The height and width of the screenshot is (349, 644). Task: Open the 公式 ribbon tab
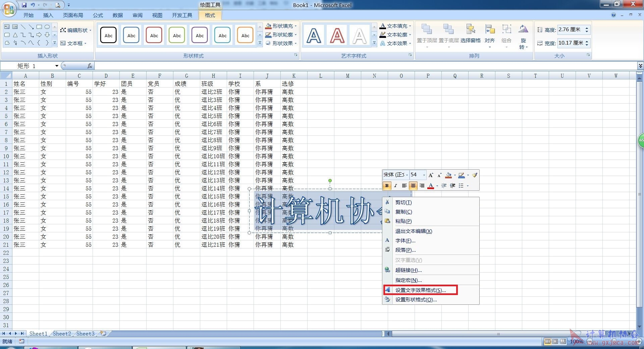[98, 15]
